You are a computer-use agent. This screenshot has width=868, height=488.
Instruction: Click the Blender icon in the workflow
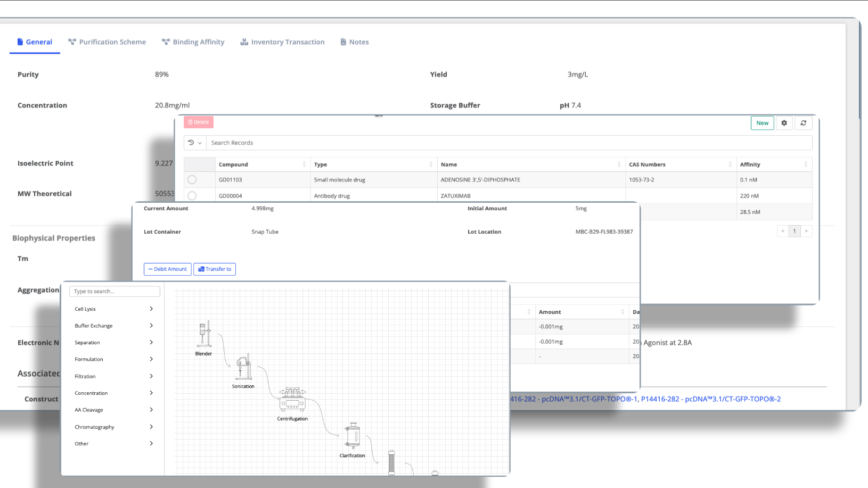[204, 334]
